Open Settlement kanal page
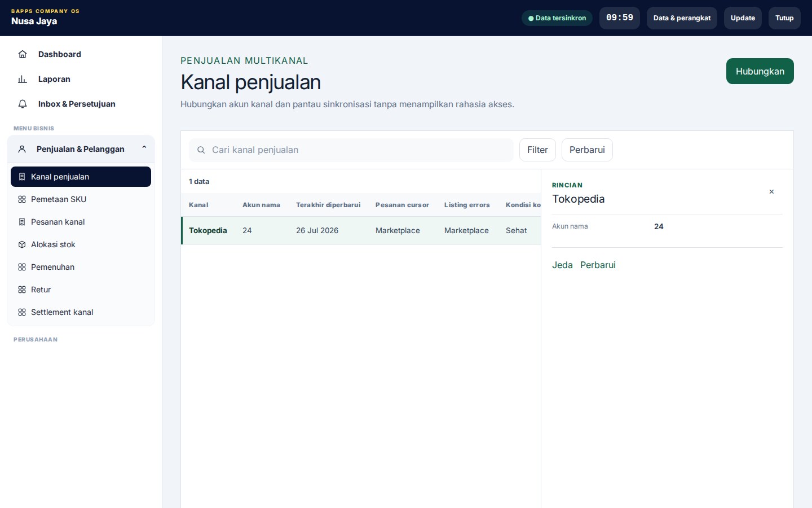This screenshot has width=812, height=508. point(81,312)
